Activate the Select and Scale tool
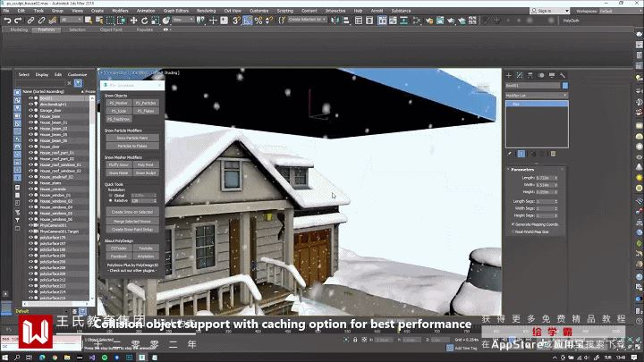This screenshot has width=644, height=362. [155, 20]
